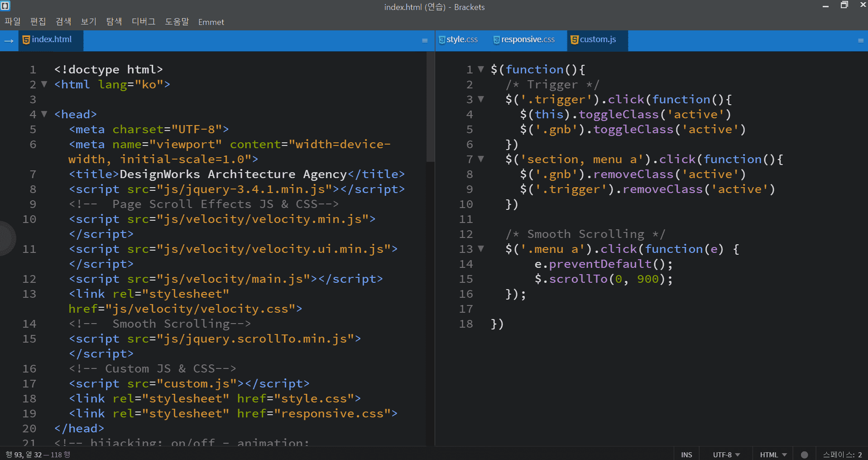Switch to the index.html tab
The image size is (868, 460).
click(51, 40)
